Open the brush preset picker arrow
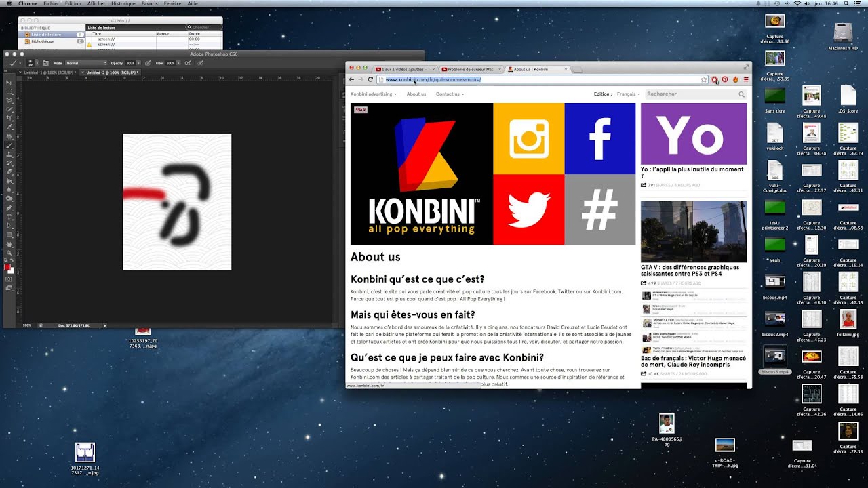 click(37, 63)
